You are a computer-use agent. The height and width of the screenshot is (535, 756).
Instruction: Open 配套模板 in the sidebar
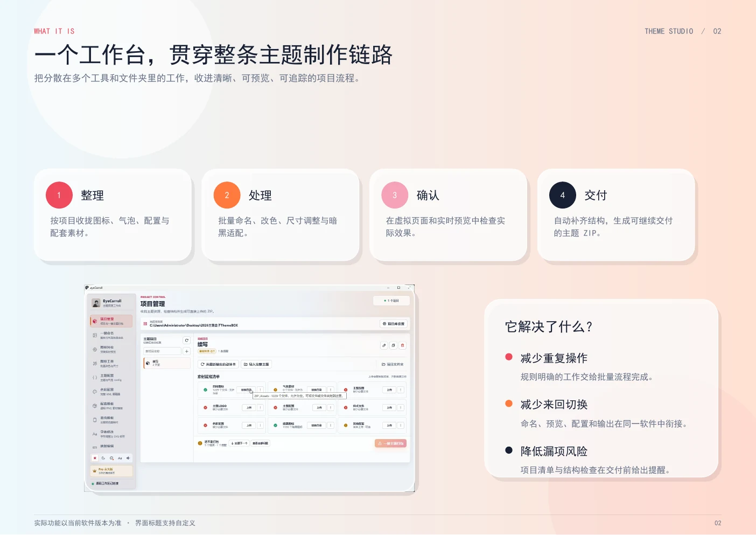111,405
